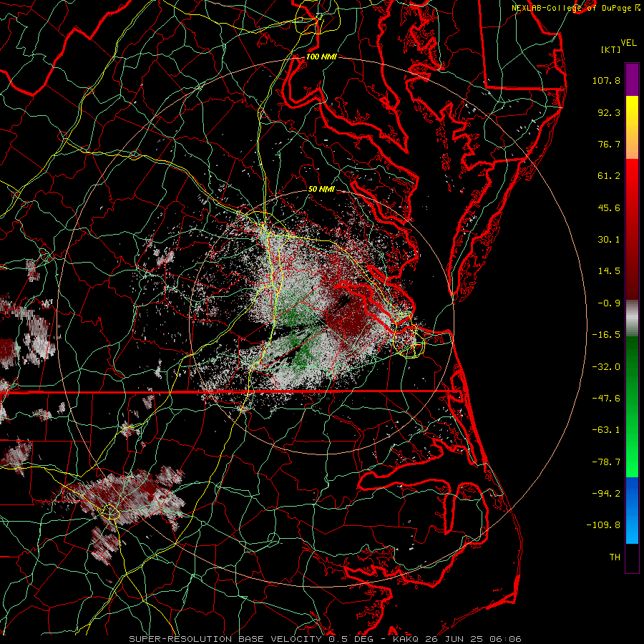
Task: Click the -109.8 legend value
Action: 604,525
